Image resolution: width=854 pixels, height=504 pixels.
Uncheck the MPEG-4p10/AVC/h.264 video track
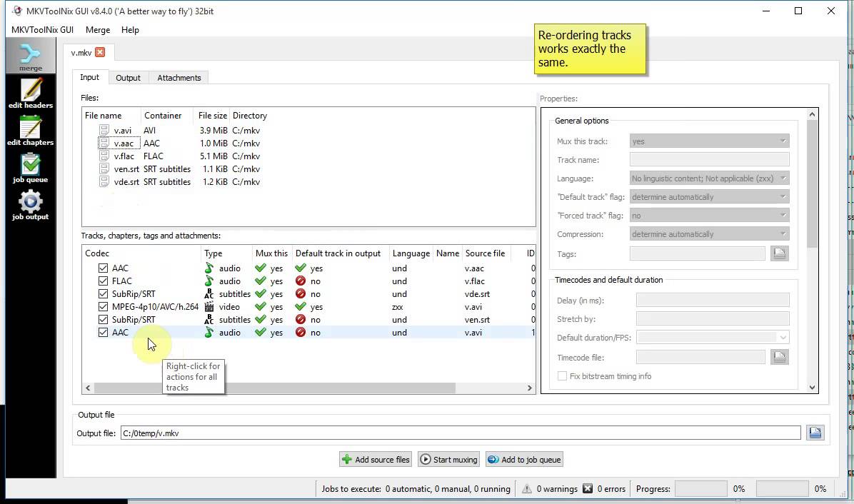tap(103, 307)
